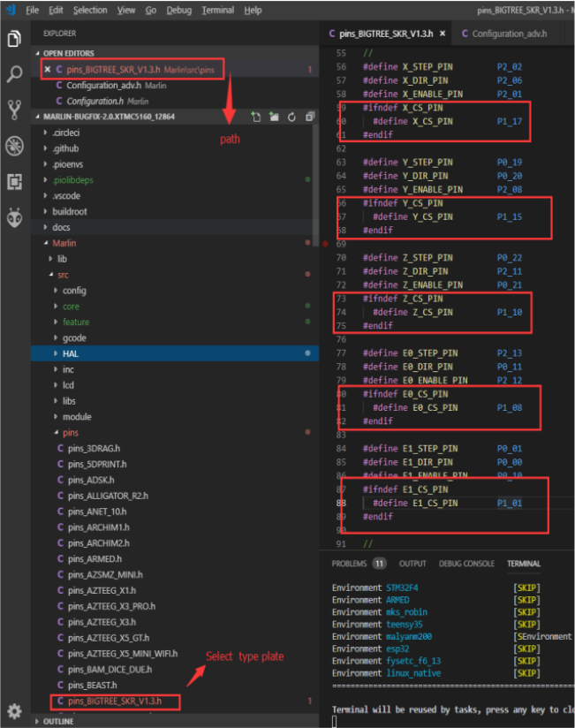Image resolution: width=575 pixels, height=728 pixels.
Task: Open the Debug view in activity bar
Action: point(15,145)
